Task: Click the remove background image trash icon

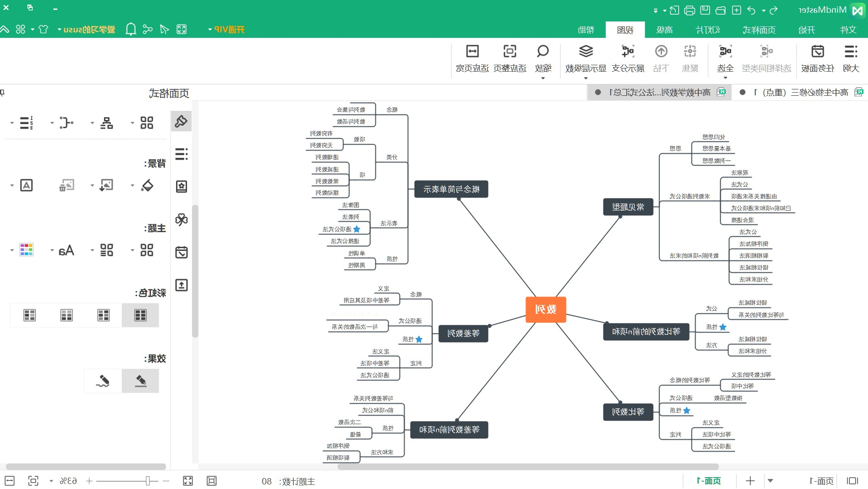Action: (x=67, y=185)
